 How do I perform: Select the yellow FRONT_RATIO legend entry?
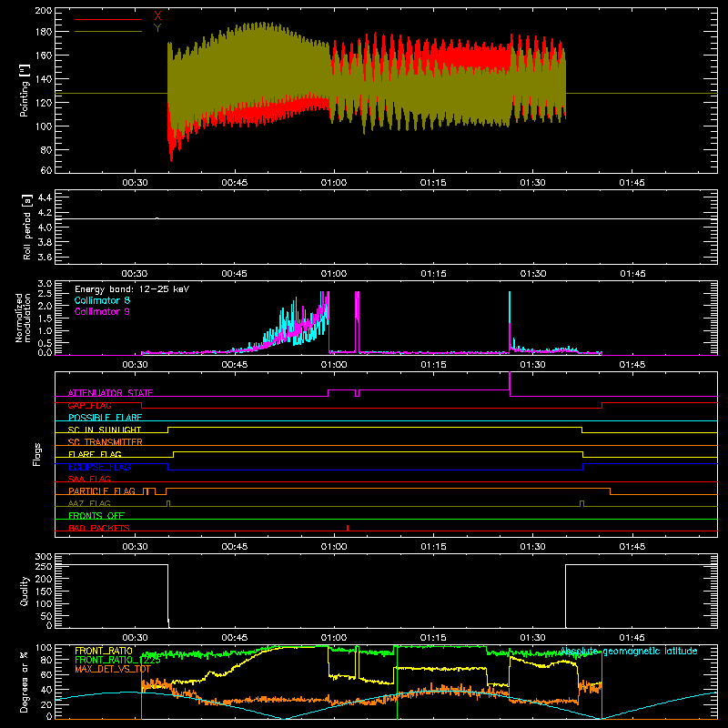(103, 651)
